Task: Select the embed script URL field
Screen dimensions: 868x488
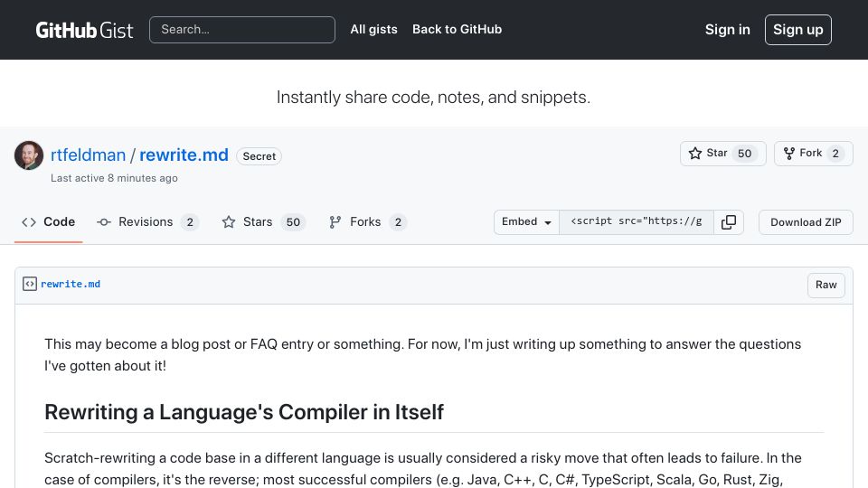Action: pos(636,222)
